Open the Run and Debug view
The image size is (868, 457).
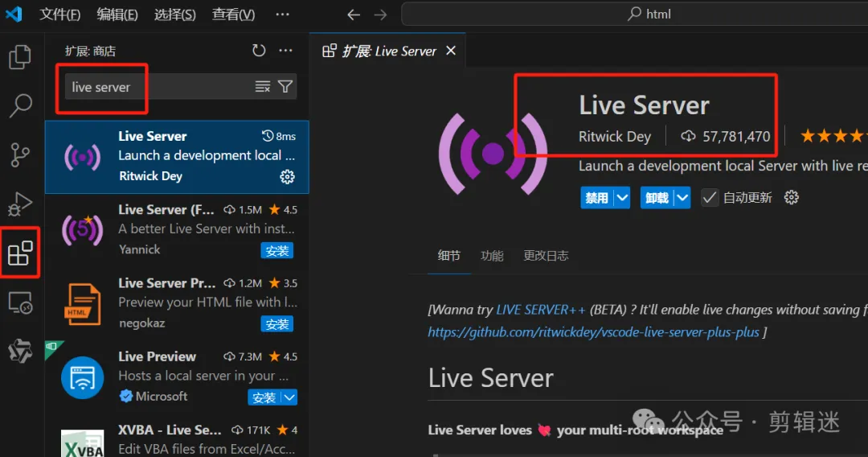pos(20,204)
